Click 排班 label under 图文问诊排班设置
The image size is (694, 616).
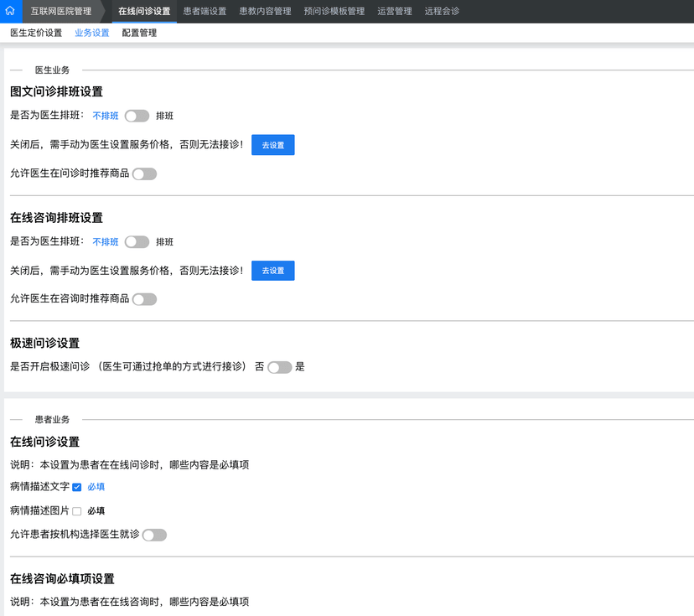164,116
